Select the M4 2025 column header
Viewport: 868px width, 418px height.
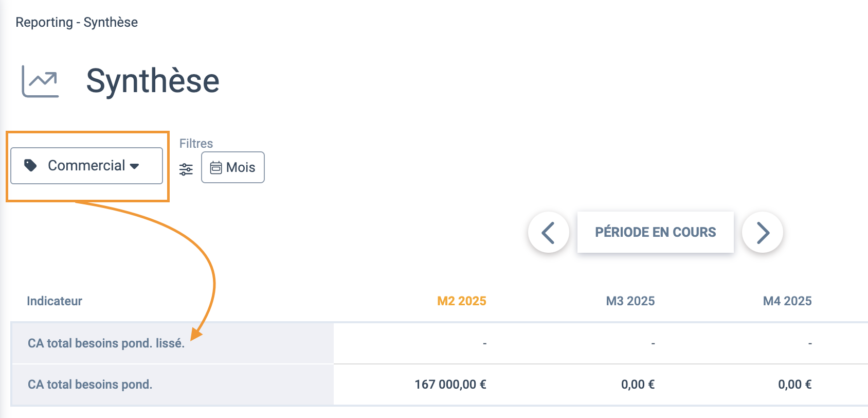coord(787,301)
